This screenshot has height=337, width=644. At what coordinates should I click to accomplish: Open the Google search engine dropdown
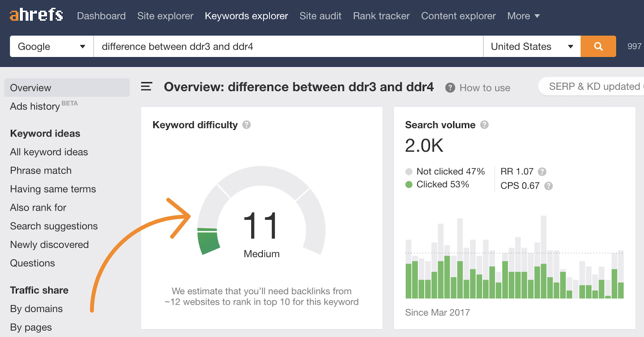click(52, 46)
